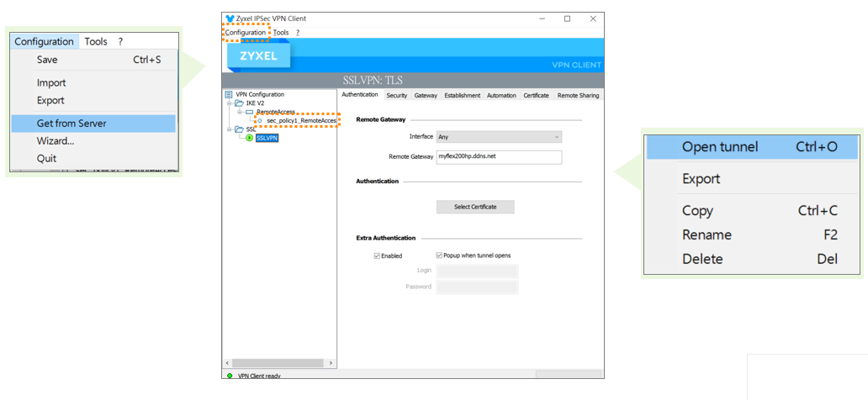Click the RemoteAccess gateway icon
The height and width of the screenshot is (400, 868).
tap(250, 112)
